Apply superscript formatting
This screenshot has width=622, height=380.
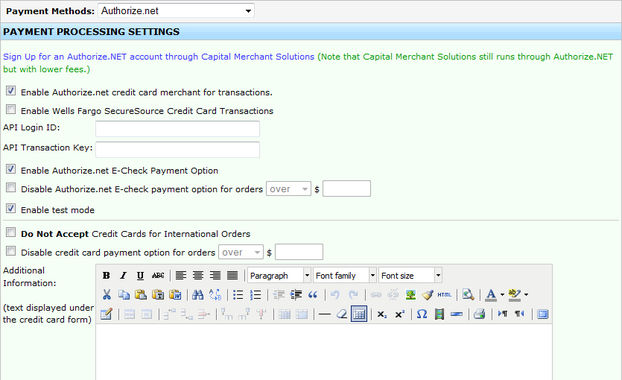(x=399, y=314)
